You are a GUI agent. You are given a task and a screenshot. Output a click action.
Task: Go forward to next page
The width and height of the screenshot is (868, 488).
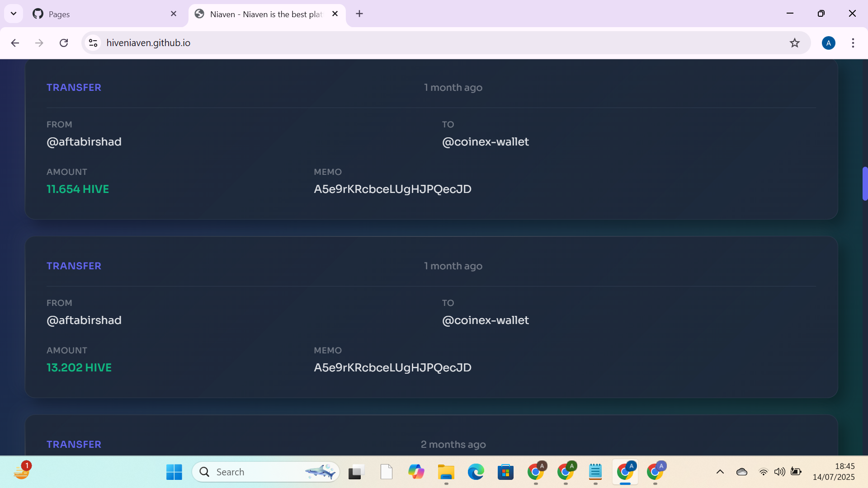39,43
